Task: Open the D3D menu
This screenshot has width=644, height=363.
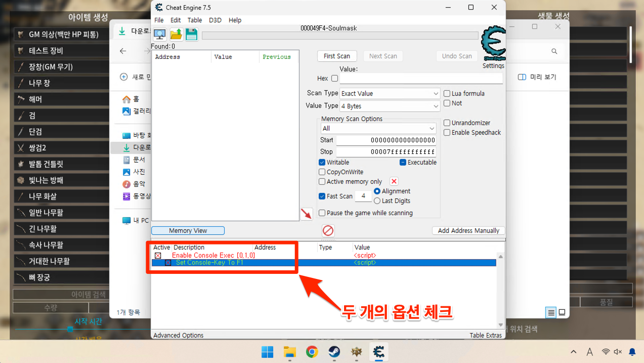Action: point(215,20)
